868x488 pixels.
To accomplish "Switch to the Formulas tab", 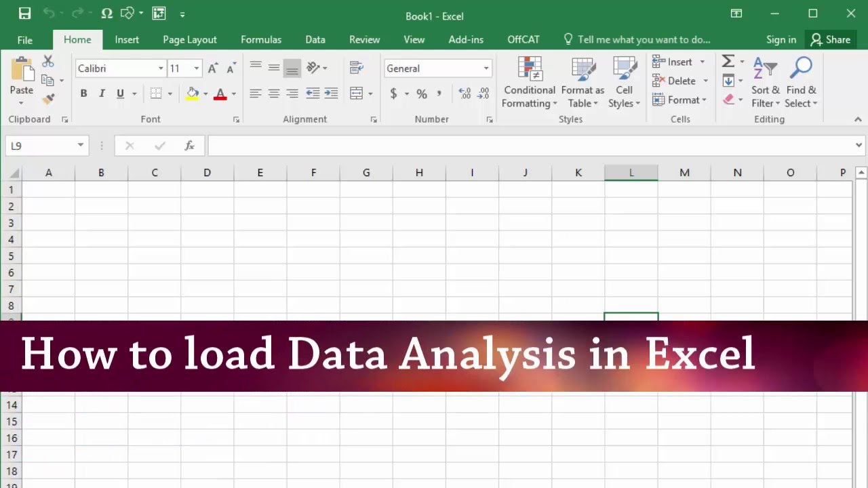I will (261, 39).
